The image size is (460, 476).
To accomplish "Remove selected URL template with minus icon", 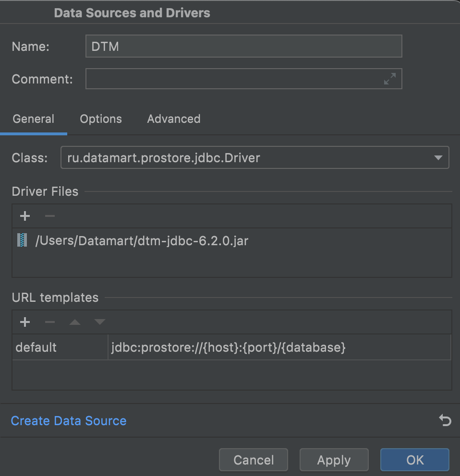I will (50, 322).
